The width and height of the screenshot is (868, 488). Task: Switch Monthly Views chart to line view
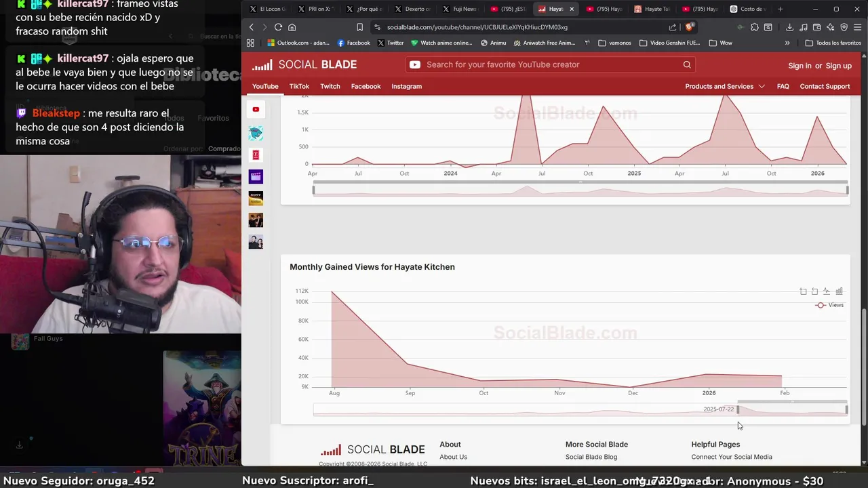pyautogui.click(x=827, y=291)
